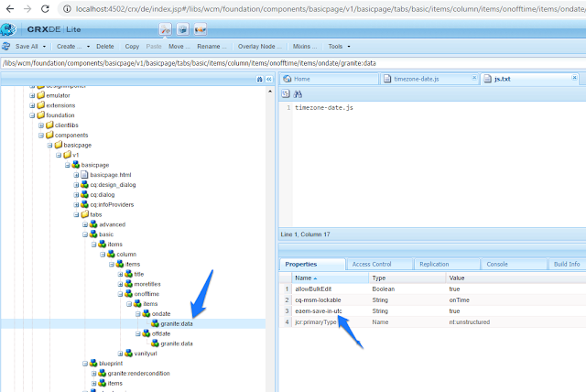Click the browser address bar URL
This screenshot has width=586, height=392.
331,8
